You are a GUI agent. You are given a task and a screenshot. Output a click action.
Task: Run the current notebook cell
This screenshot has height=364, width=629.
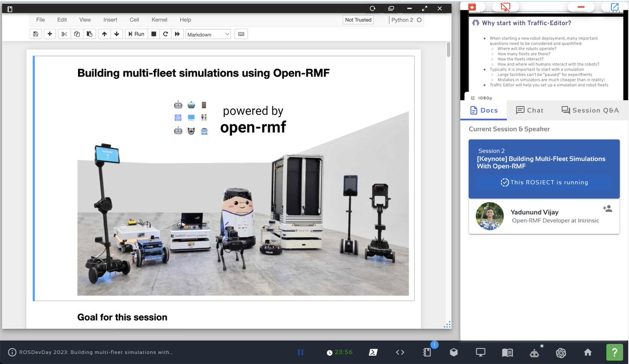coord(136,34)
